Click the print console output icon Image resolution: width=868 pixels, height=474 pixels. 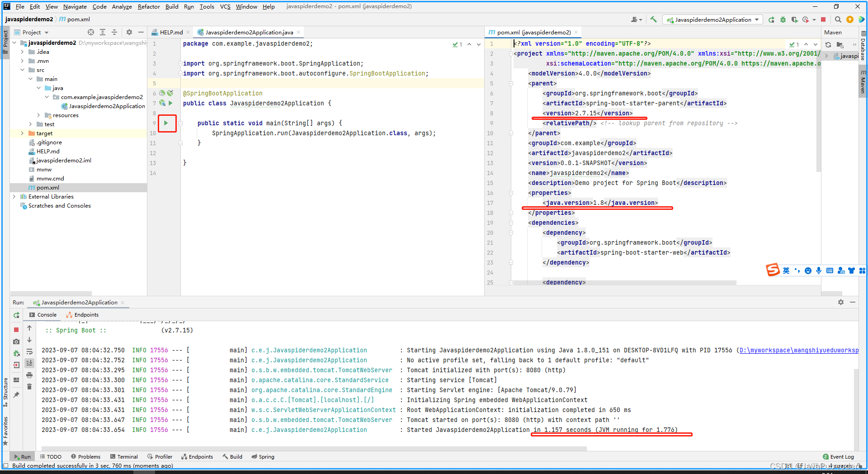click(x=29, y=375)
